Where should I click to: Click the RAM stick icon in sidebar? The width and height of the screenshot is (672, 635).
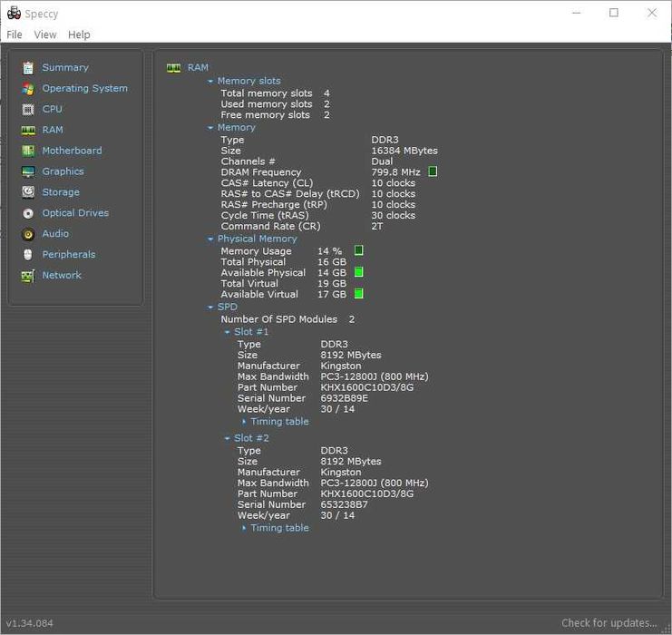pyautogui.click(x=28, y=130)
